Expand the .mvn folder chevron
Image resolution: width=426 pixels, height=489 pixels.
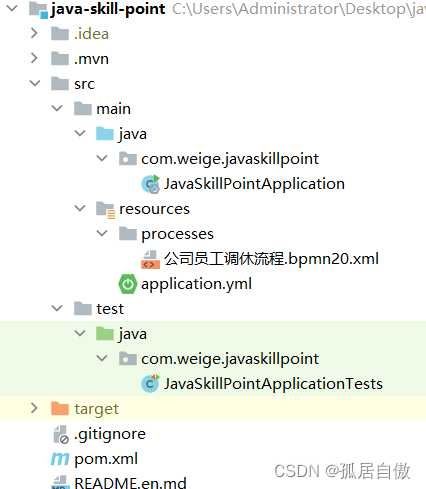[34, 58]
